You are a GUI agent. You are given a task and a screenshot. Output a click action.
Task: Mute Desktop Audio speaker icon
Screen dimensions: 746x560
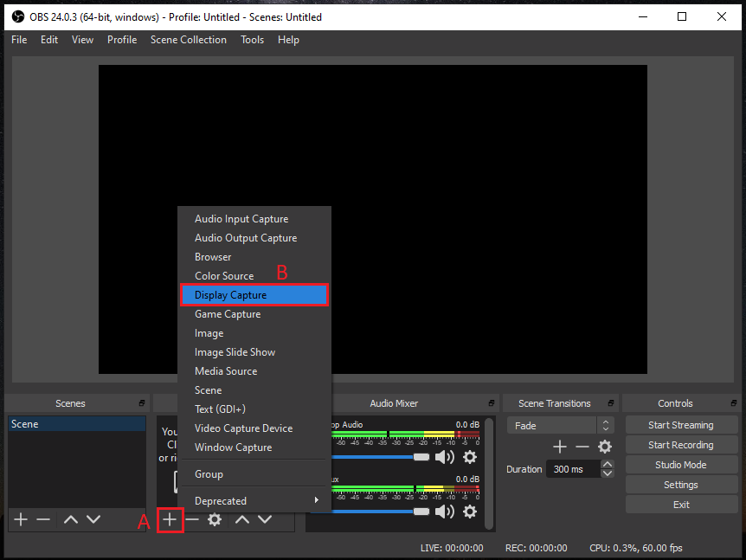(444, 457)
